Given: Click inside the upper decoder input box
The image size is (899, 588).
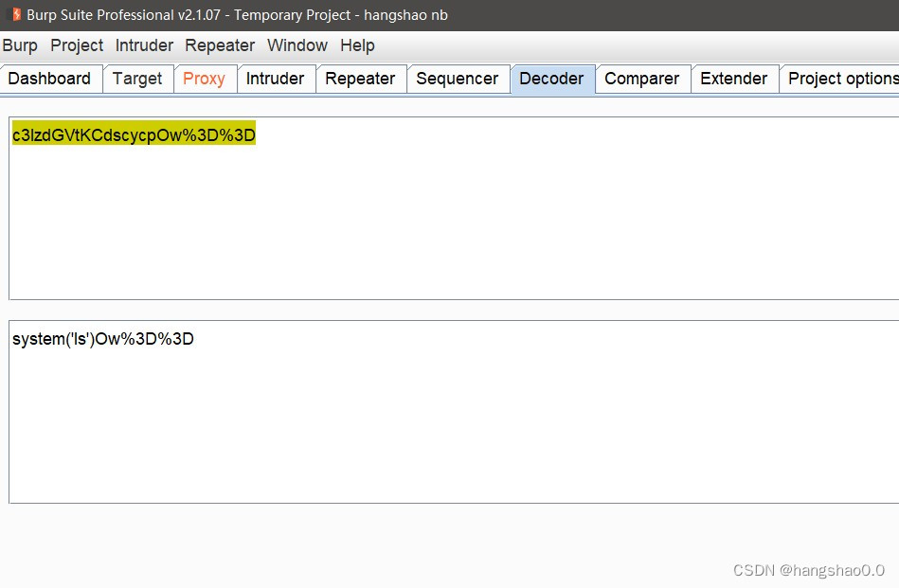Looking at the screenshot, I should 454,208.
